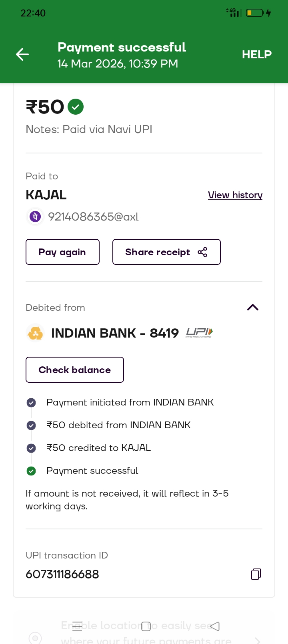Open HELP in the header
The width and height of the screenshot is (288, 644).
(256, 54)
